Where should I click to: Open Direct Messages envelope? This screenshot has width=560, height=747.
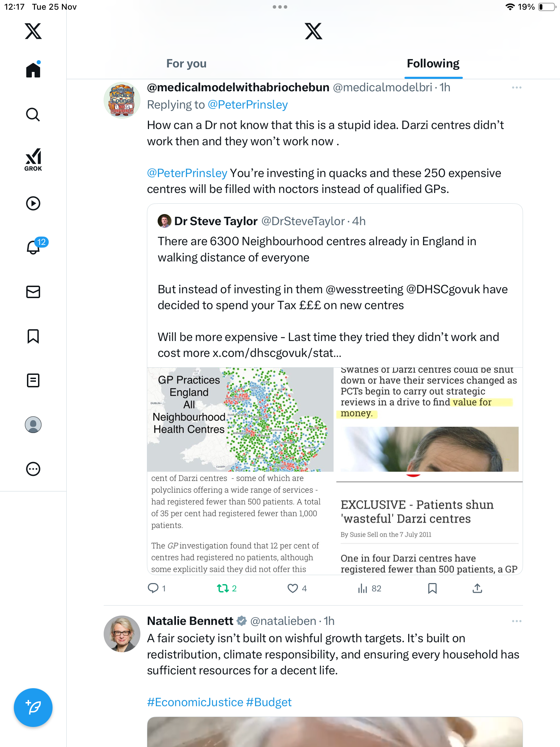[33, 292]
